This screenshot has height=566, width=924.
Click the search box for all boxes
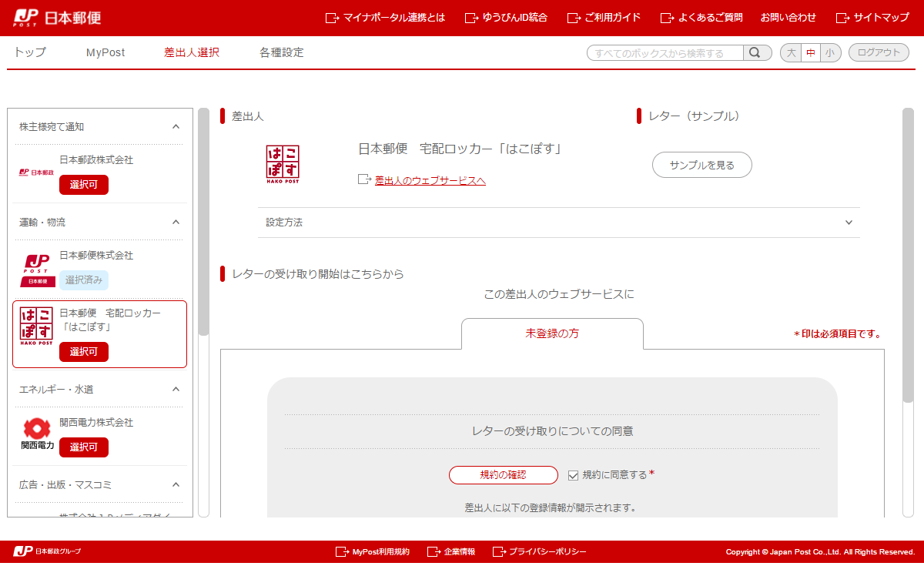(x=665, y=52)
